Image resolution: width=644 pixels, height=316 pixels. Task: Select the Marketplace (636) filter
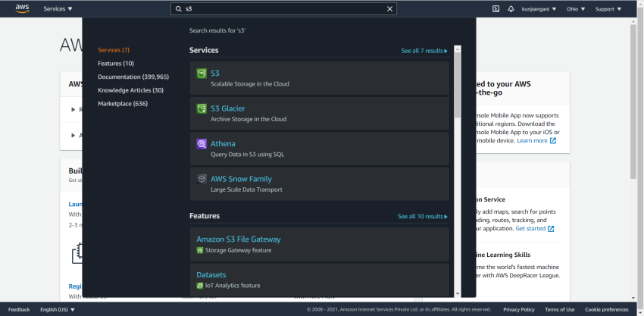click(123, 104)
